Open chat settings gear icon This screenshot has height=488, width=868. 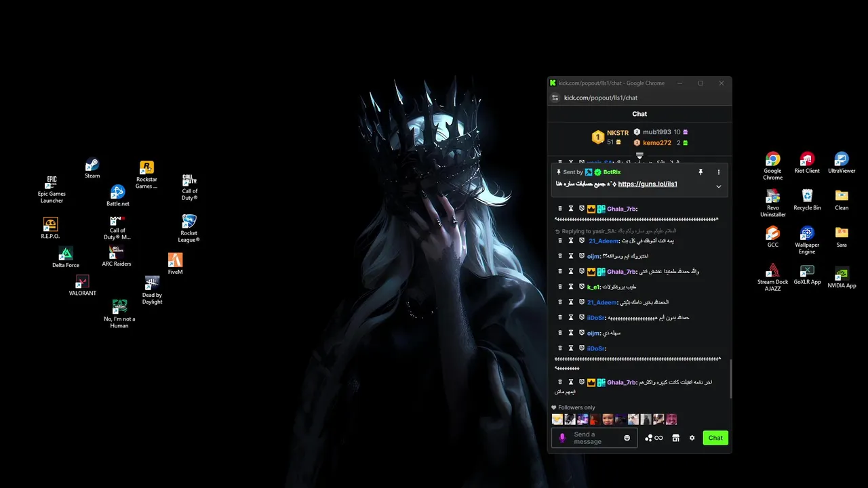click(x=692, y=438)
